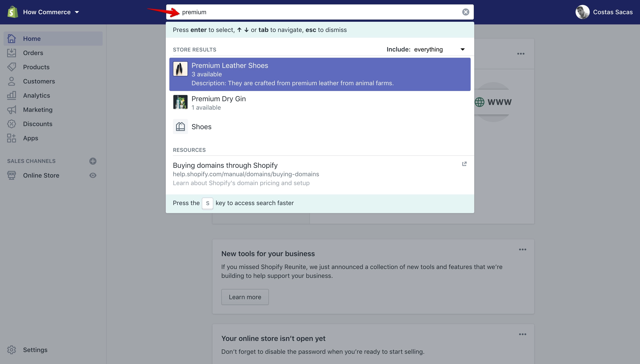The height and width of the screenshot is (364, 640).
Task: Click the Online Store storefront icon
Action: tap(12, 175)
